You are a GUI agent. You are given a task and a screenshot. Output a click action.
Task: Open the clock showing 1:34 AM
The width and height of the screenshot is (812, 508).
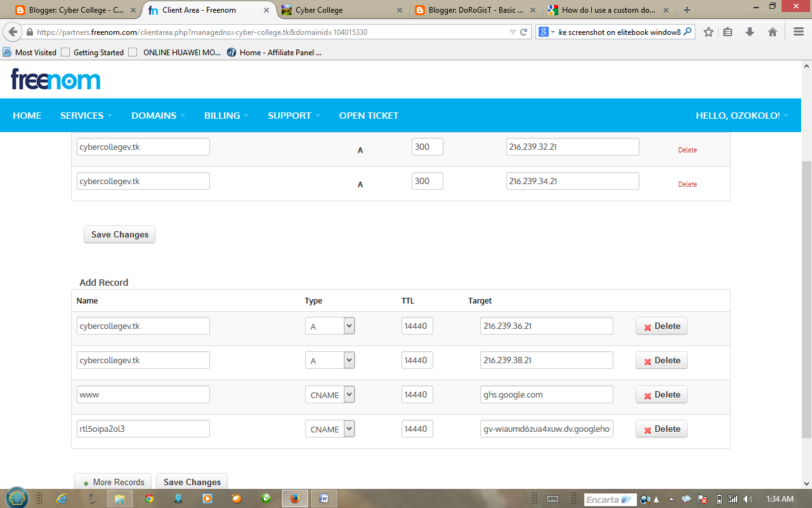pos(780,499)
